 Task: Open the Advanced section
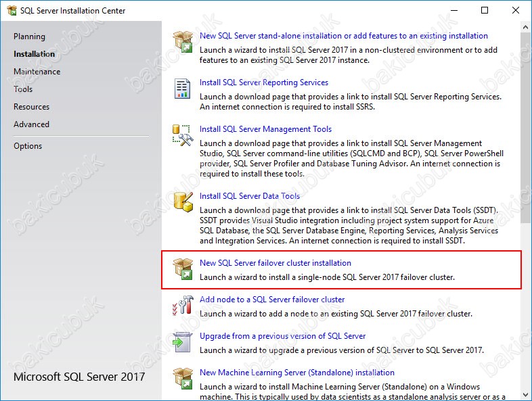tap(31, 124)
